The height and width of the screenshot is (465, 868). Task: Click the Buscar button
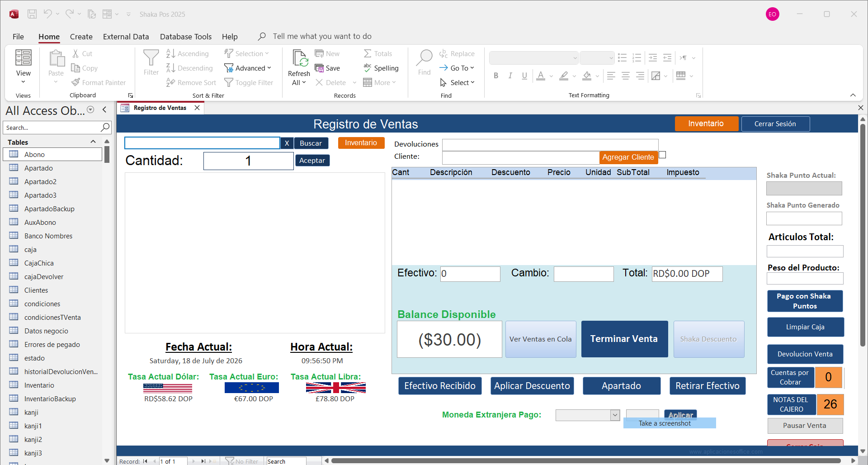coord(311,143)
